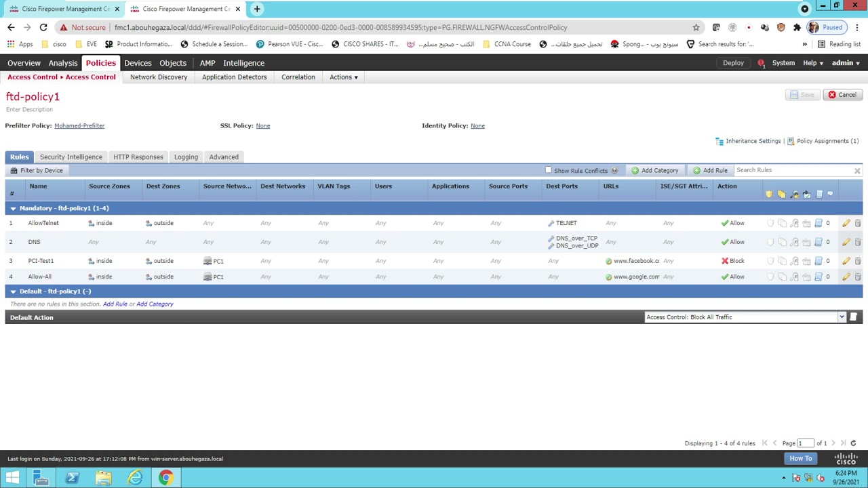Click Cancel to discard policy changes
The image size is (868, 488).
click(843, 95)
